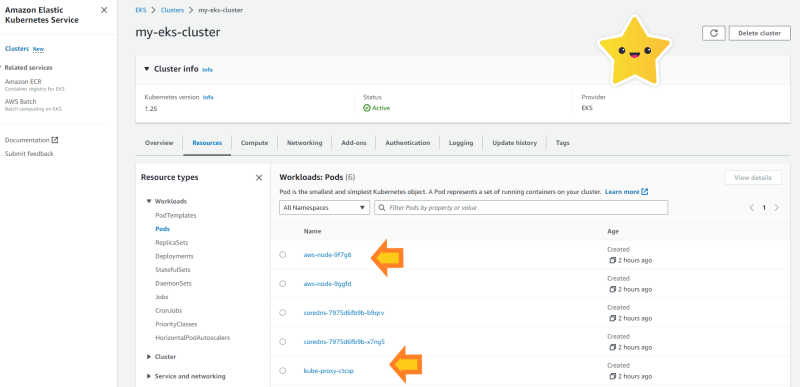
Task: Open Amazon ECR related service
Action: tap(23, 82)
